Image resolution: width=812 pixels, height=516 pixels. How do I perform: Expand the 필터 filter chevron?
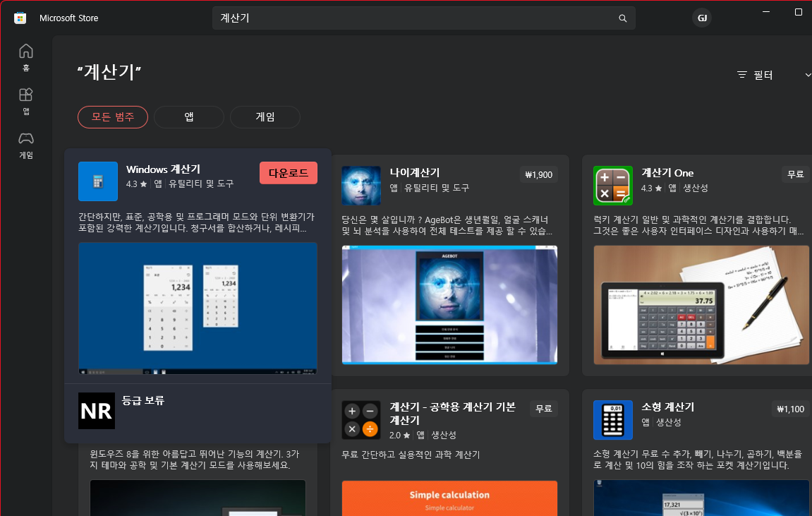pyautogui.click(x=808, y=75)
